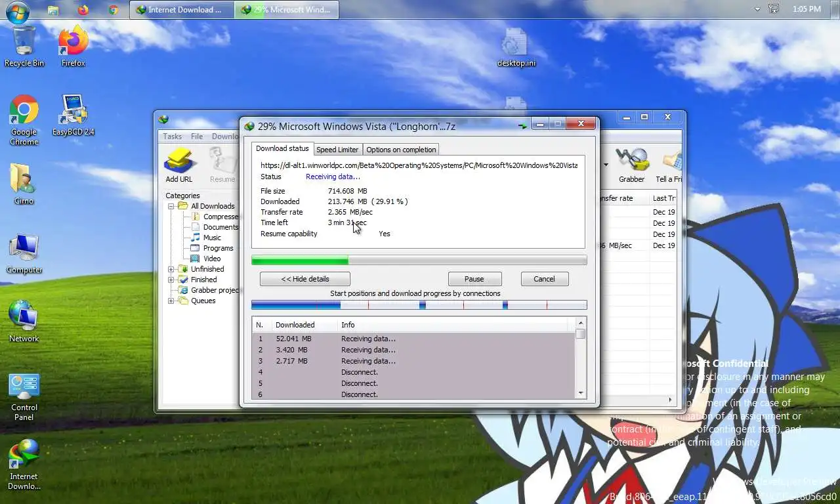840x504 pixels.
Task: Launch Firefox from taskbar quick launch
Action: click(83, 10)
